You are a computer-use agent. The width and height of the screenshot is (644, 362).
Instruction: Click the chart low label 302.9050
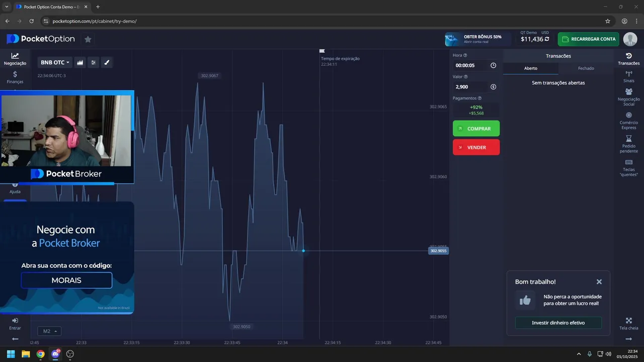tap(242, 327)
